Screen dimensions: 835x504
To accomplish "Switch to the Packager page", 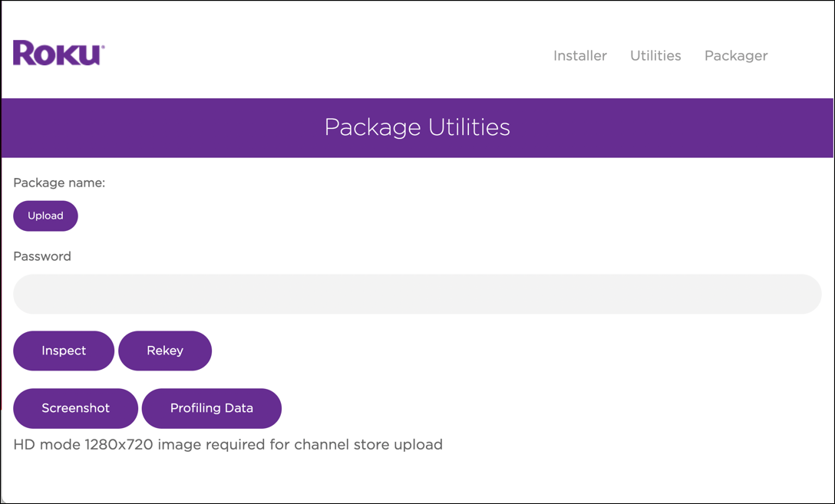I will tap(736, 56).
